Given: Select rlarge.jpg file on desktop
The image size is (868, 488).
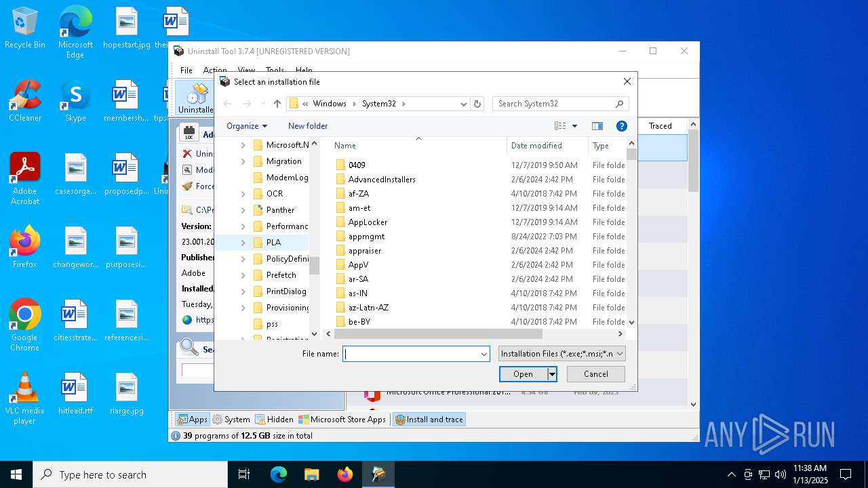Looking at the screenshot, I should 127,394.
